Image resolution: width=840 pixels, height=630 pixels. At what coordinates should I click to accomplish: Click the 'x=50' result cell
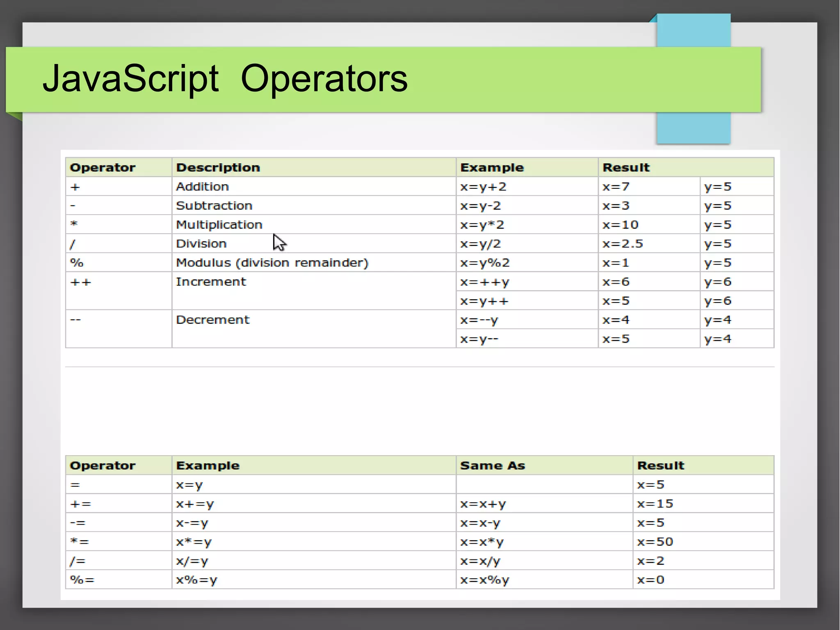pyautogui.click(x=703, y=541)
